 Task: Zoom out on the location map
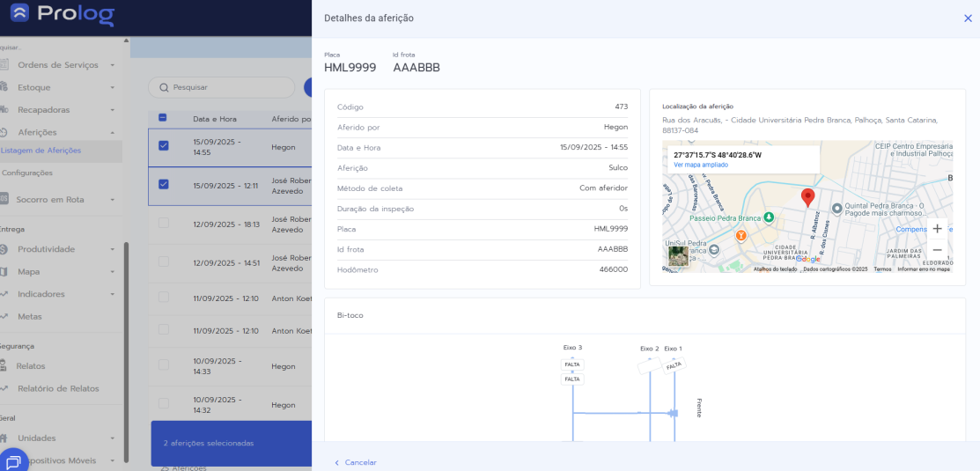tap(937, 250)
